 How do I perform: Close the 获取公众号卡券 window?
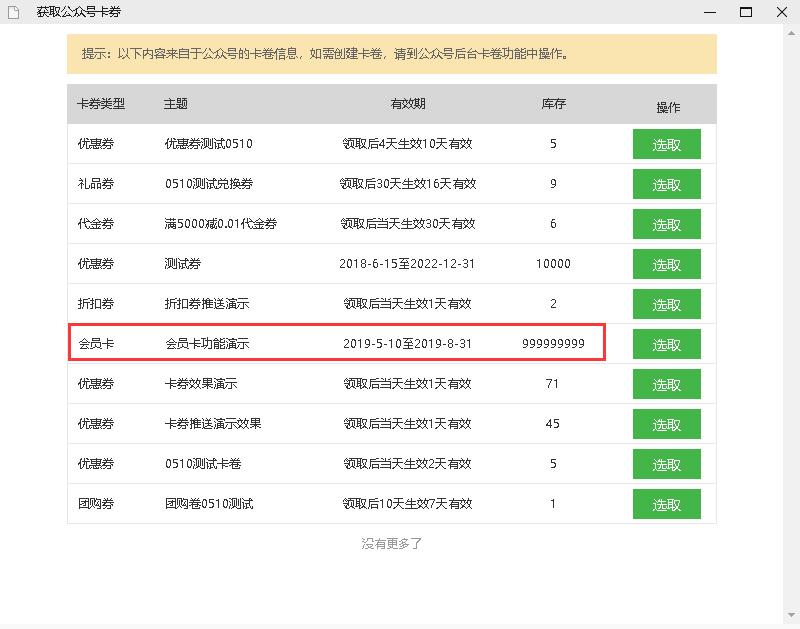(x=782, y=12)
